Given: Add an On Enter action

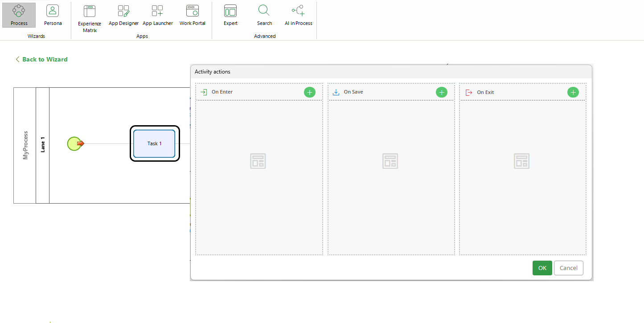Looking at the screenshot, I should coord(310,92).
